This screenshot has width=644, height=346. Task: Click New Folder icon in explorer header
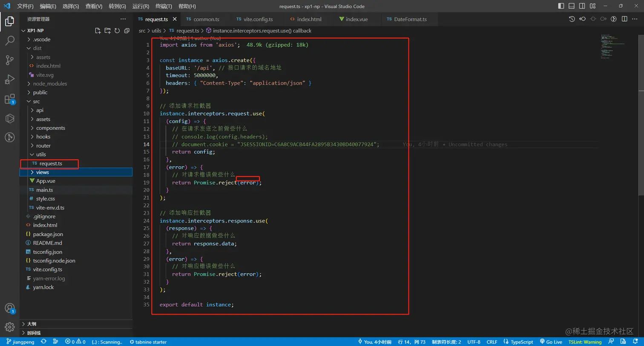[x=107, y=31]
